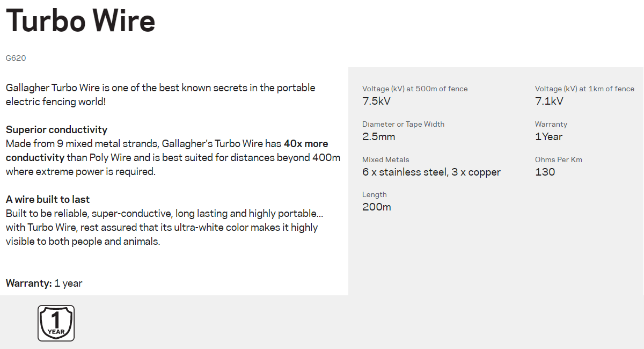Click the 200m length value
644x349 pixels.
(376, 207)
